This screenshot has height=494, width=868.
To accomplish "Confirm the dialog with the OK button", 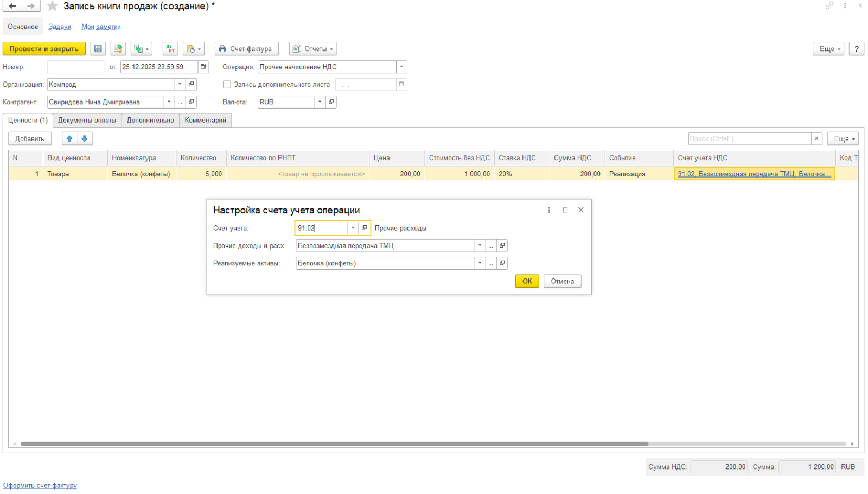I will click(527, 281).
